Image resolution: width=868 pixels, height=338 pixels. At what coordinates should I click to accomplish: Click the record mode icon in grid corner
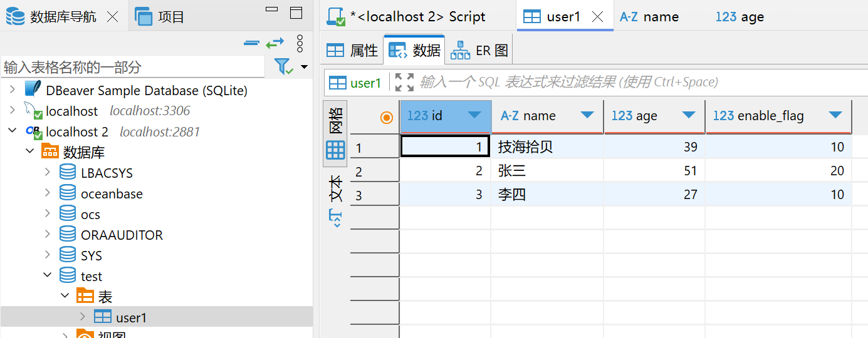[387, 116]
